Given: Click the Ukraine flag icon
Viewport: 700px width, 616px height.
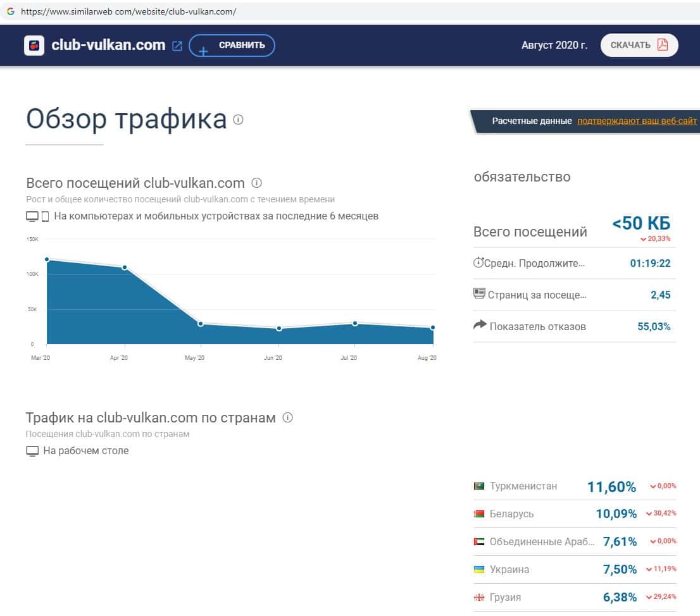Looking at the screenshot, I should coord(479,569).
